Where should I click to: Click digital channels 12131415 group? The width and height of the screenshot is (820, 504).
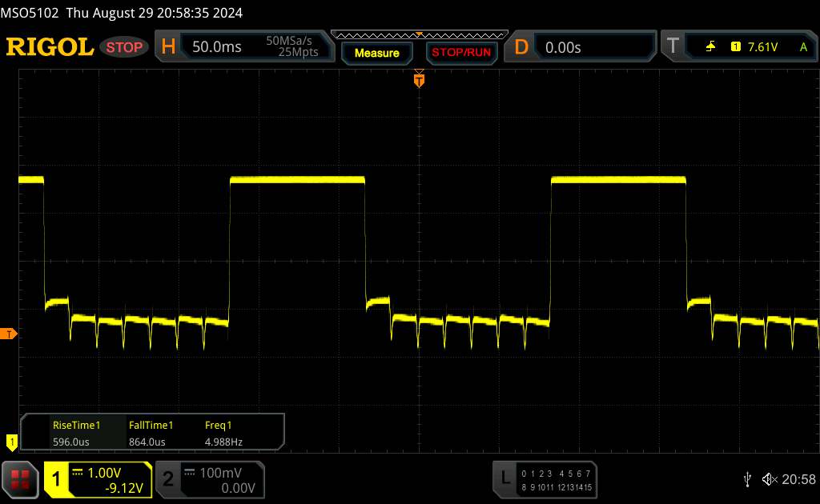574,487
